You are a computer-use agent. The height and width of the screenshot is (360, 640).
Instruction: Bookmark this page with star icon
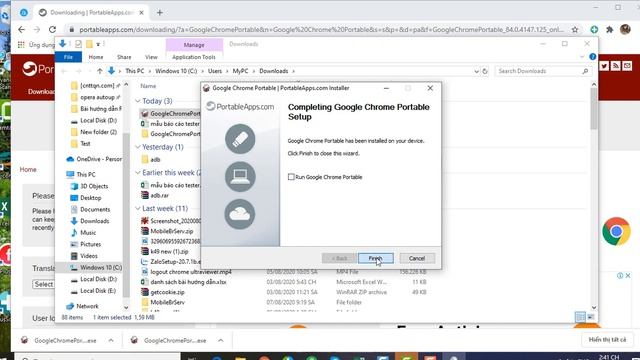(x=575, y=29)
